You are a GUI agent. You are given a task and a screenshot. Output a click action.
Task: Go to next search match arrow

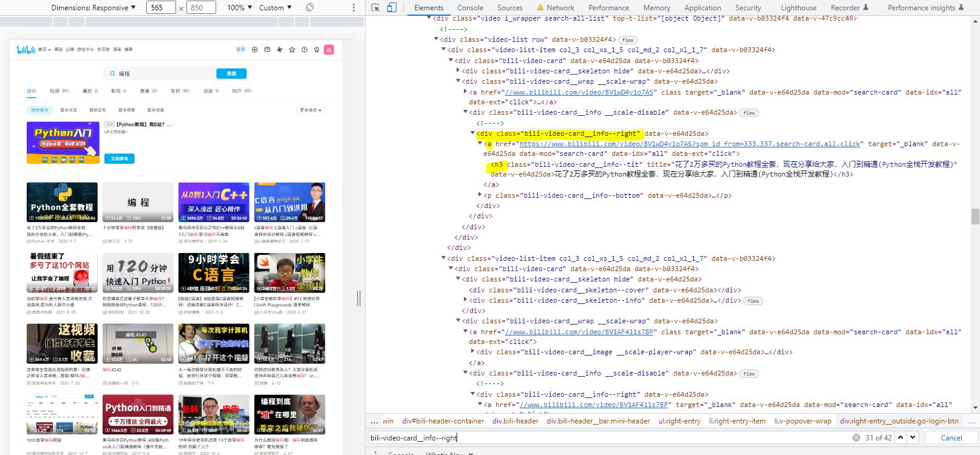(x=913, y=437)
